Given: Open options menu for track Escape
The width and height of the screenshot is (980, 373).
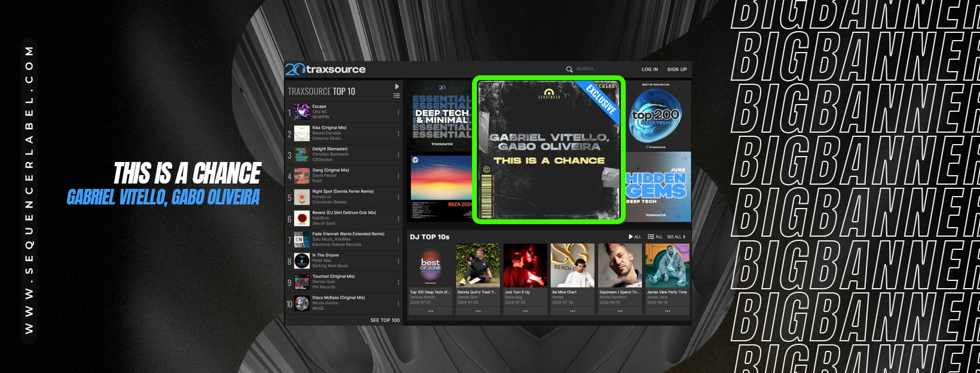Looking at the screenshot, I should tap(399, 112).
